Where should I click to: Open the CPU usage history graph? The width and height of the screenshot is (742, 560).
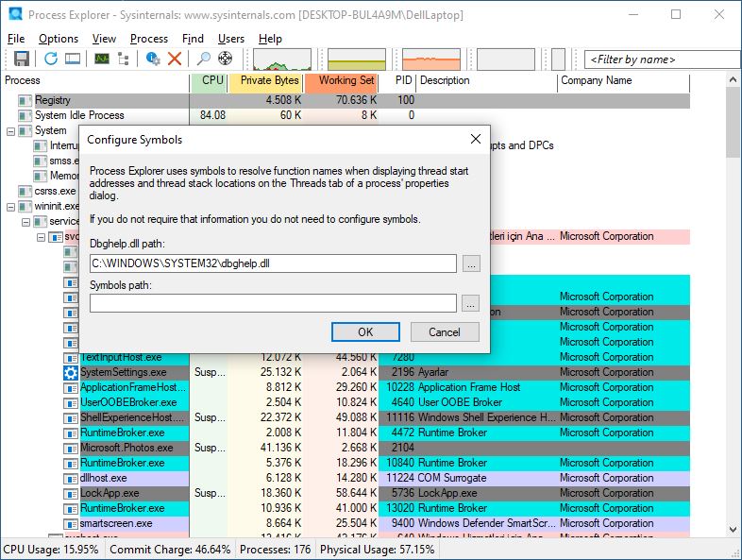point(282,59)
